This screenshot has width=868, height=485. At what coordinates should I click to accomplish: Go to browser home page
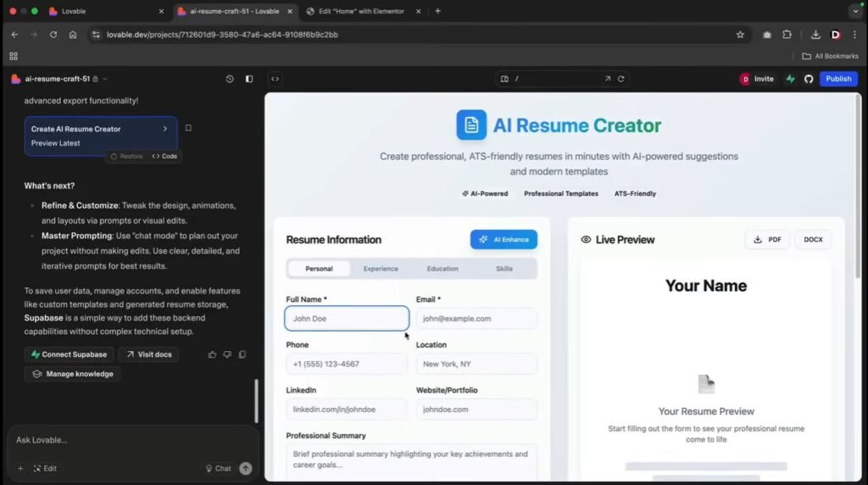pyautogui.click(x=73, y=34)
